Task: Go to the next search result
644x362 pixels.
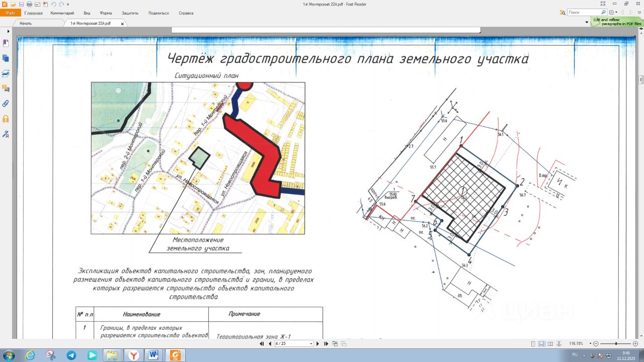Action: [x=631, y=12]
